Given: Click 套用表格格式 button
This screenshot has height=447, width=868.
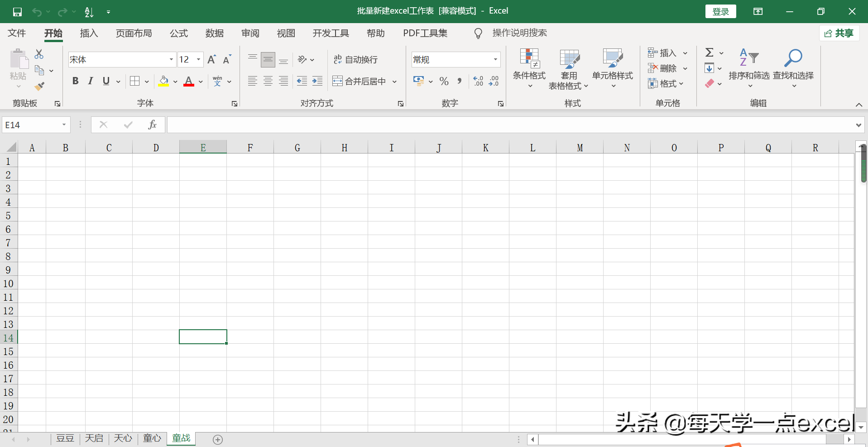Looking at the screenshot, I should point(569,69).
